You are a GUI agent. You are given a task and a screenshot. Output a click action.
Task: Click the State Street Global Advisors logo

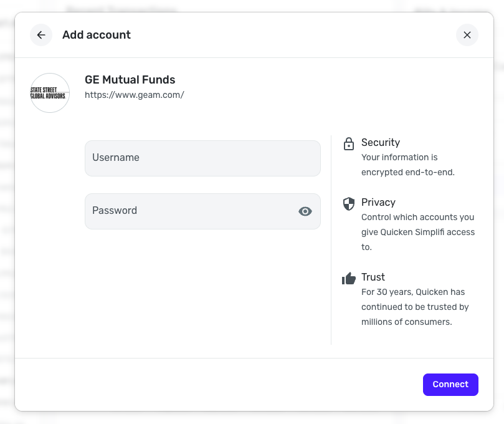click(50, 93)
